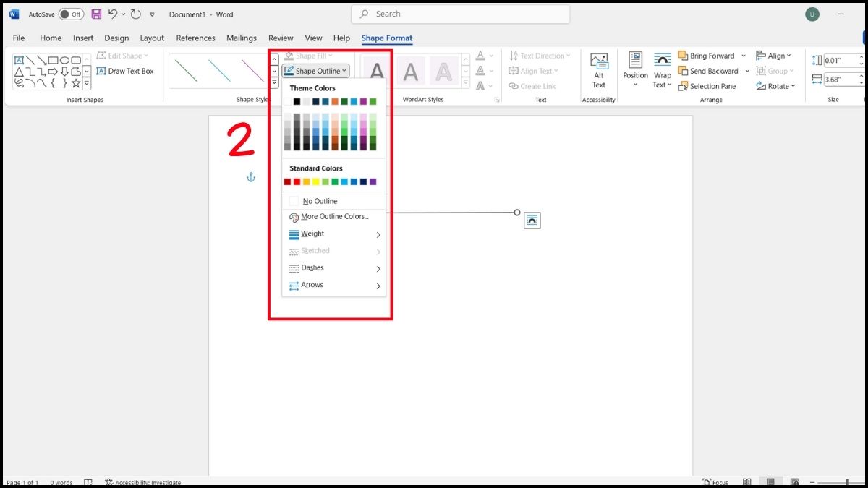Click the shape height field 0.01"
868x488 pixels.
[845, 60]
